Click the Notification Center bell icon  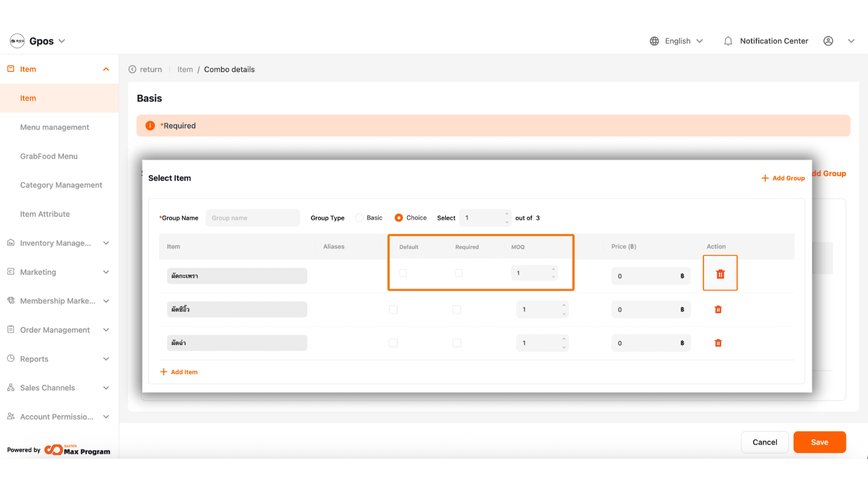click(x=728, y=41)
